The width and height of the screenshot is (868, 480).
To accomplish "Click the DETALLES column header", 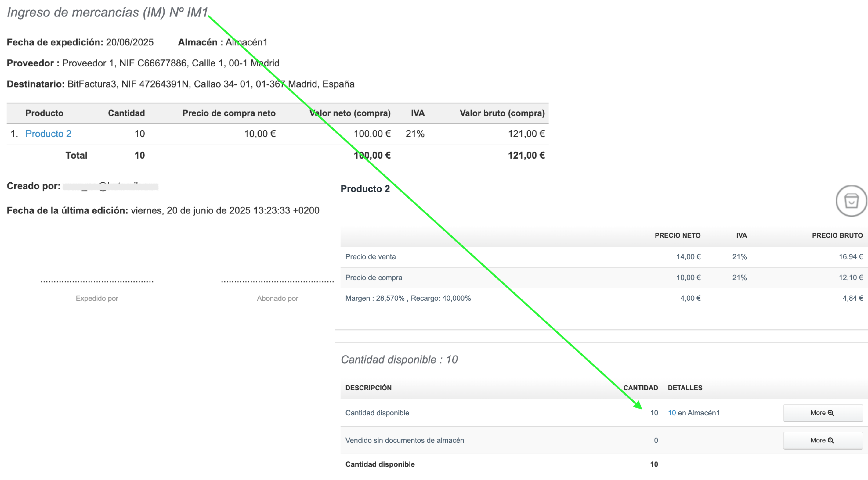I will coord(685,388).
